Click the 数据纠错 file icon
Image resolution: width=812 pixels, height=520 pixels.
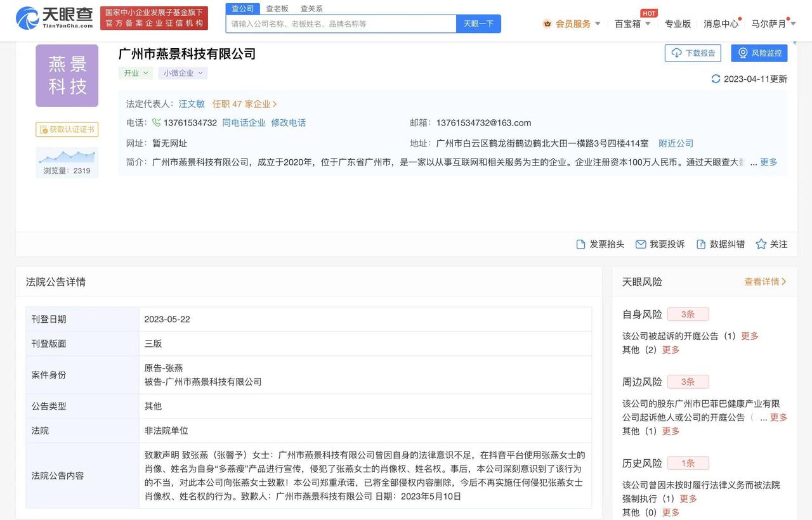click(701, 244)
